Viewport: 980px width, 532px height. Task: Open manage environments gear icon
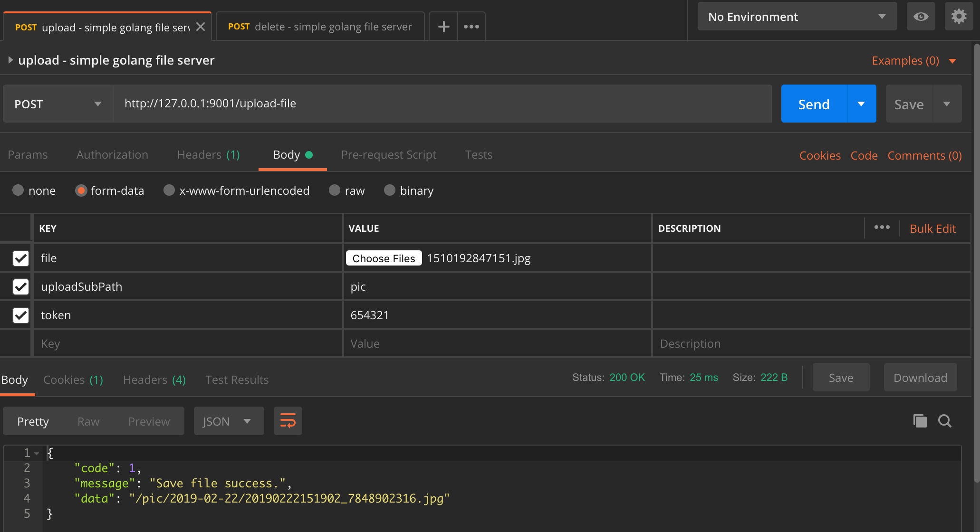click(x=959, y=17)
